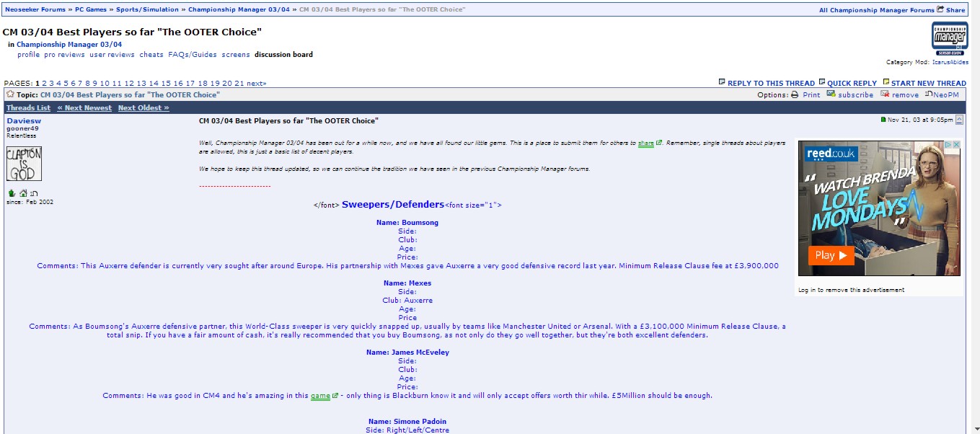Click the NeoPM message icon
The width and height of the screenshot is (980, 434).
pyautogui.click(x=929, y=94)
